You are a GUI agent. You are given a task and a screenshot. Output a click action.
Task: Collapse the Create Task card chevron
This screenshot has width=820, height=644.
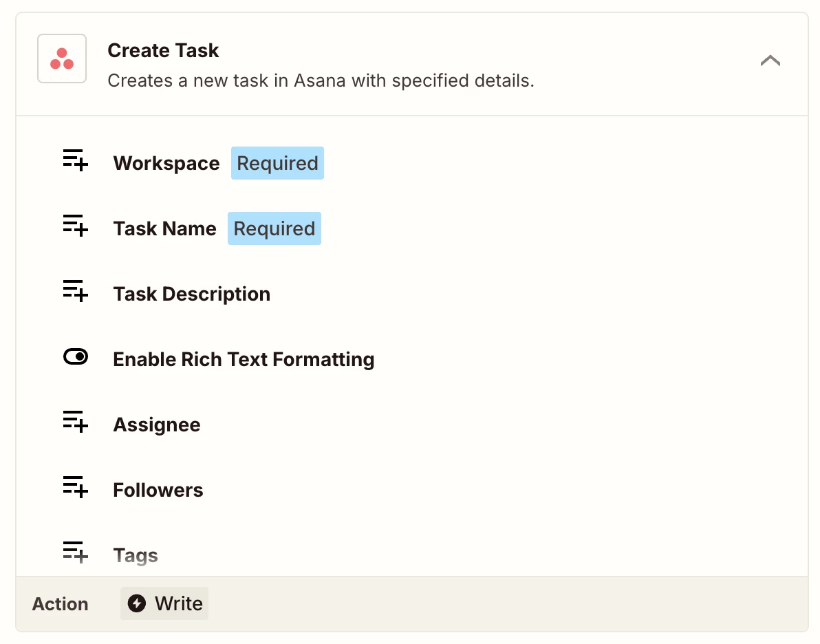pos(770,61)
